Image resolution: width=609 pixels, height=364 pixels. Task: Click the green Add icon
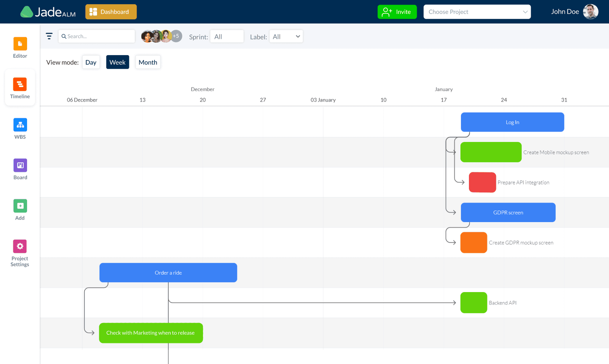20,206
